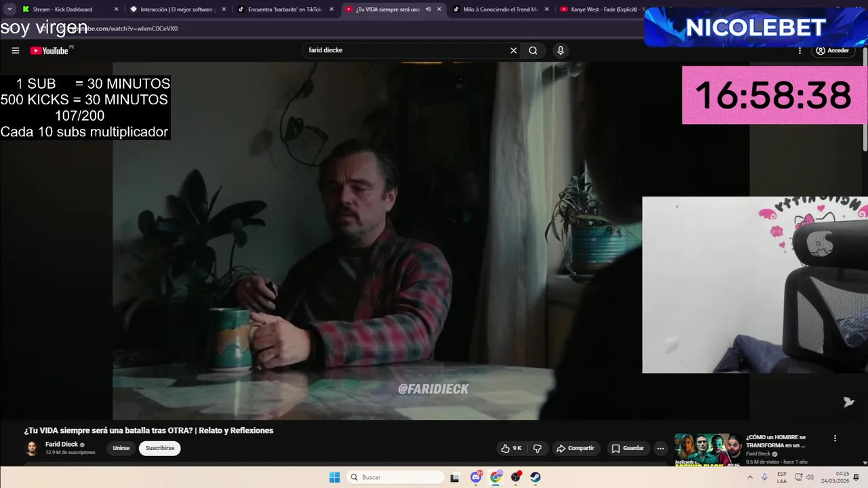Open the YouTube hamburger guide menu

[x=15, y=51]
